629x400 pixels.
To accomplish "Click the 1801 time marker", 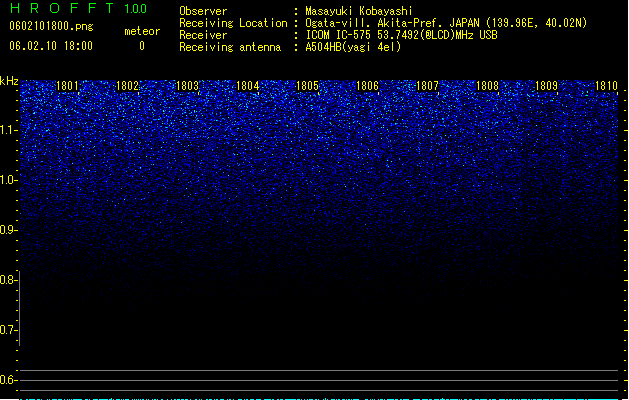I will pos(67,86).
